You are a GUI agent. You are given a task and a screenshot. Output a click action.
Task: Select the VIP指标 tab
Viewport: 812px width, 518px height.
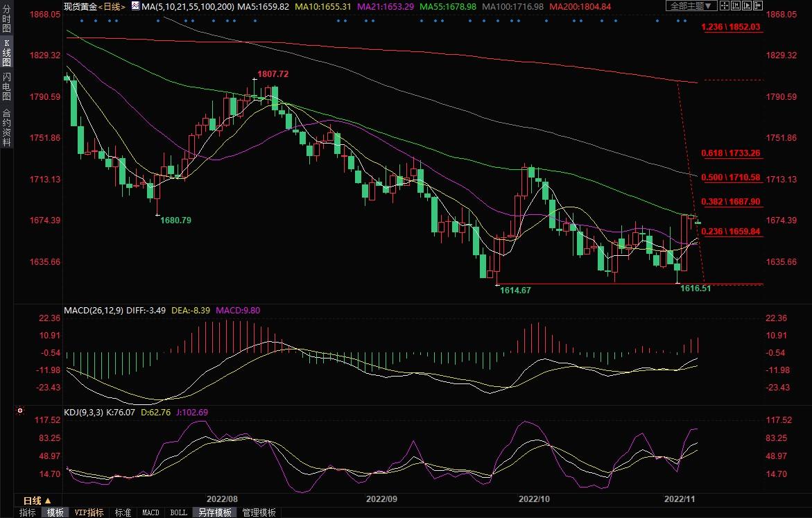[x=89, y=512]
